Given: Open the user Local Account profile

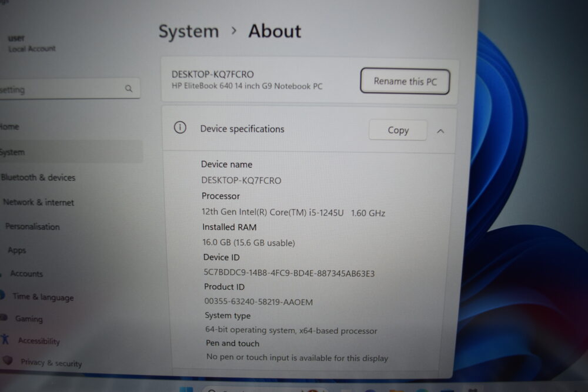Looking at the screenshot, I should point(32,43).
